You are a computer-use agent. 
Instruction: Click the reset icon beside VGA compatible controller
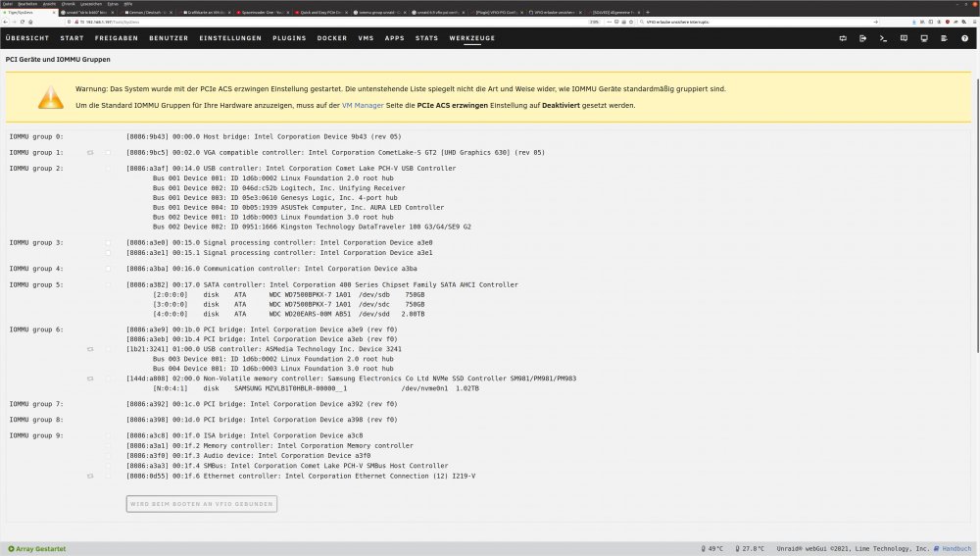[x=90, y=153]
